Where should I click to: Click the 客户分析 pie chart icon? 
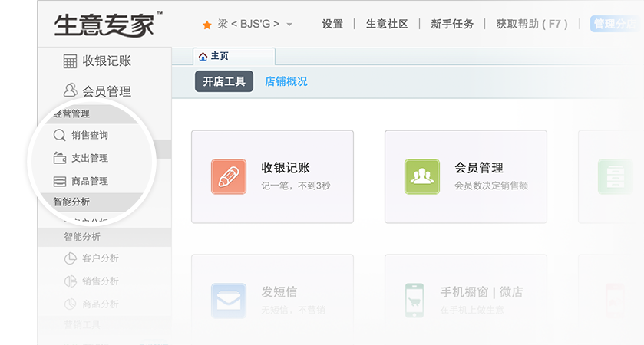click(x=69, y=258)
